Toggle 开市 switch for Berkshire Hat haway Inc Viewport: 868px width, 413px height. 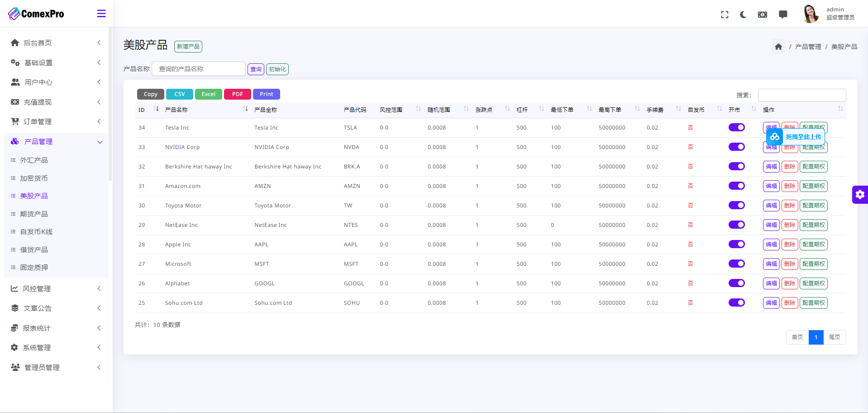pyautogui.click(x=737, y=166)
